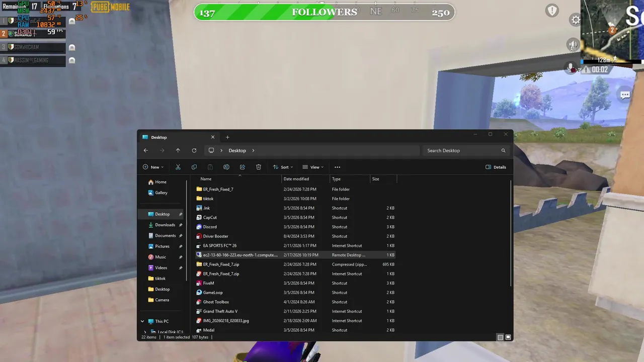Close the Desktop tab
The height and width of the screenshot is (362, 644).
point(213,137)
